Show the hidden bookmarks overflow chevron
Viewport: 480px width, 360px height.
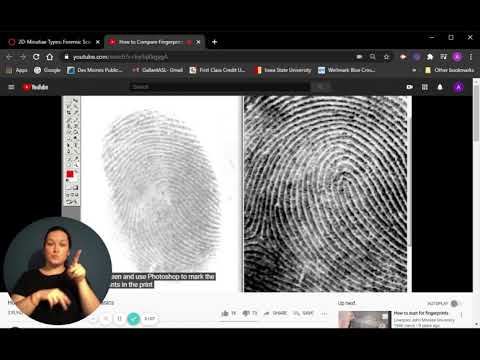pos(414,70)
